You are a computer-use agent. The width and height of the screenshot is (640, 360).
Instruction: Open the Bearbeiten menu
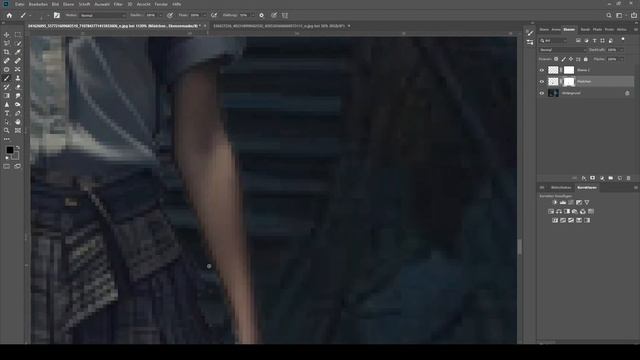(38, 4)
